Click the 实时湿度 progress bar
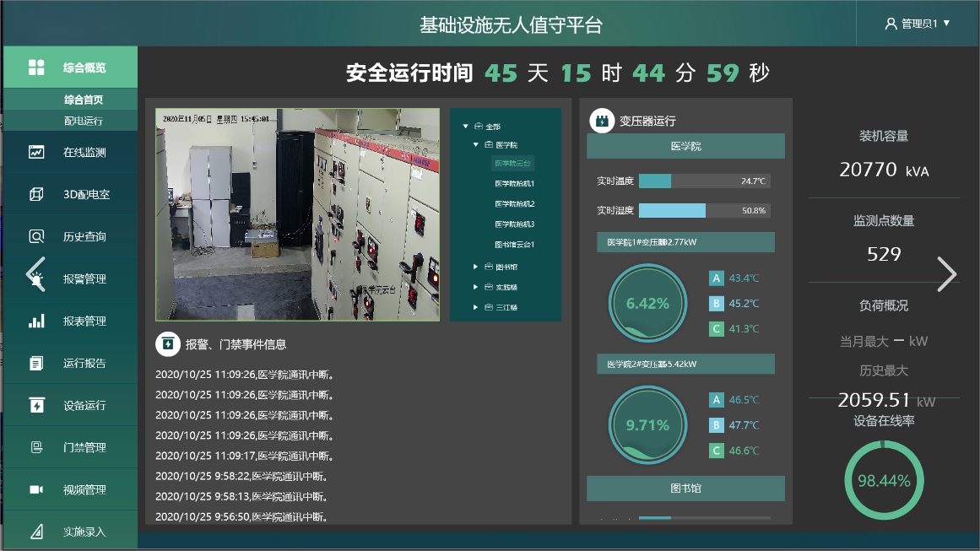This screenshot has width=980, height=551. click(x=704, y=211)
